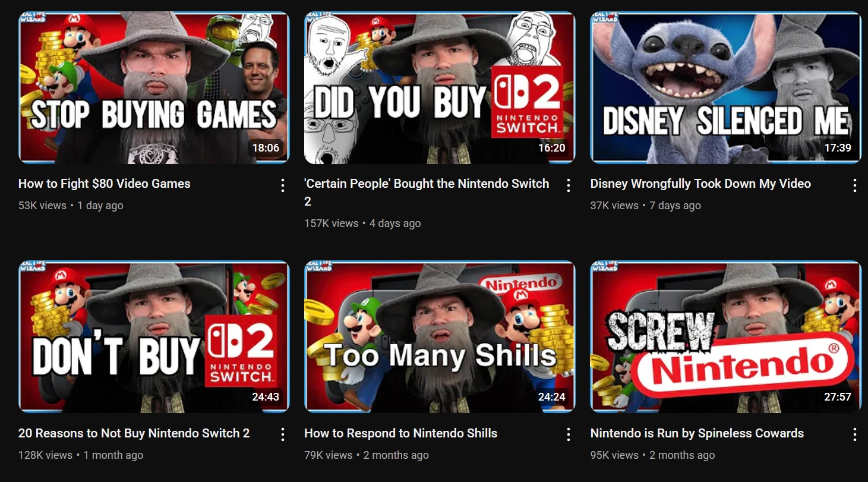Click the 24:24 duration badge
The width and height of the screenshot is (868, 482).
(551, 397)
